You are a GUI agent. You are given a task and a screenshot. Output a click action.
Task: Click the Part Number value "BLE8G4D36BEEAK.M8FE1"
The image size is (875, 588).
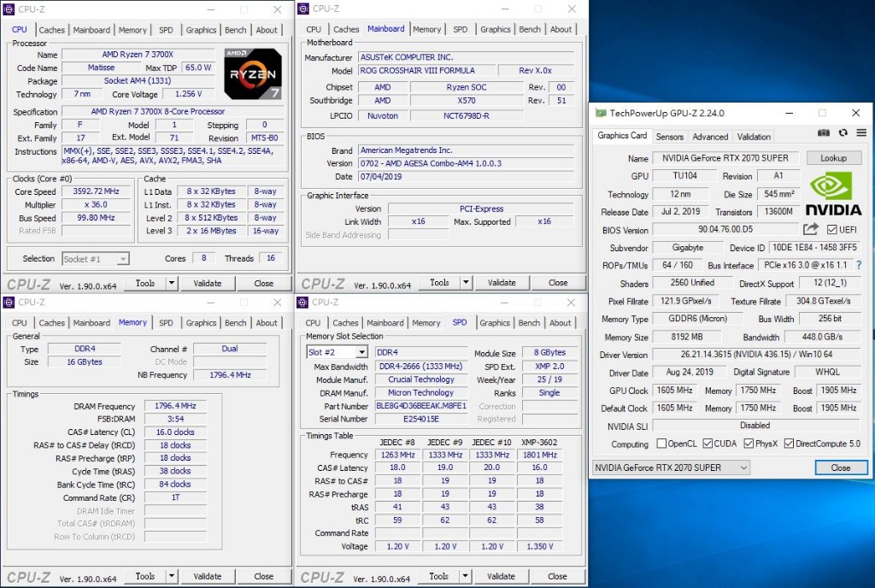coord(420,406)
